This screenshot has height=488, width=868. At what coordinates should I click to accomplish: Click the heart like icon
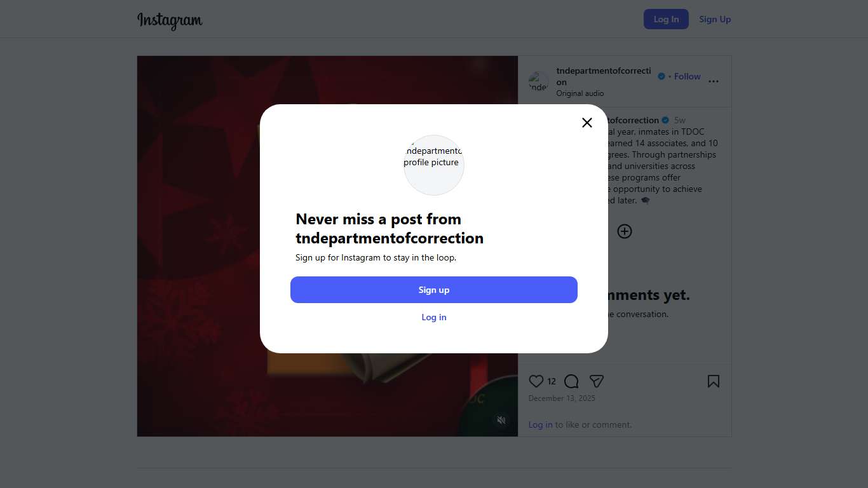click(536, 381)
